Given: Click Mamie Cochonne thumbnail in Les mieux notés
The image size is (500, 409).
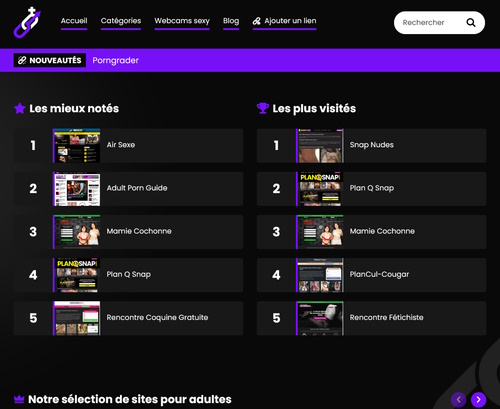Looking at the screenshot, I should point(77,232).
